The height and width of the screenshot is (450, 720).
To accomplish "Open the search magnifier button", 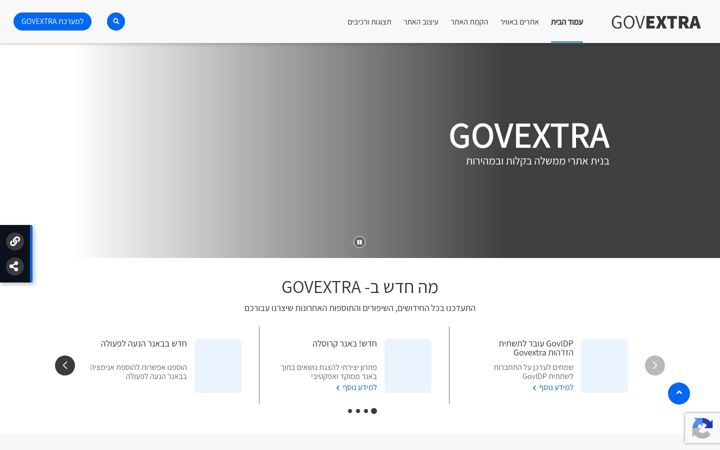I will point(116,22).
